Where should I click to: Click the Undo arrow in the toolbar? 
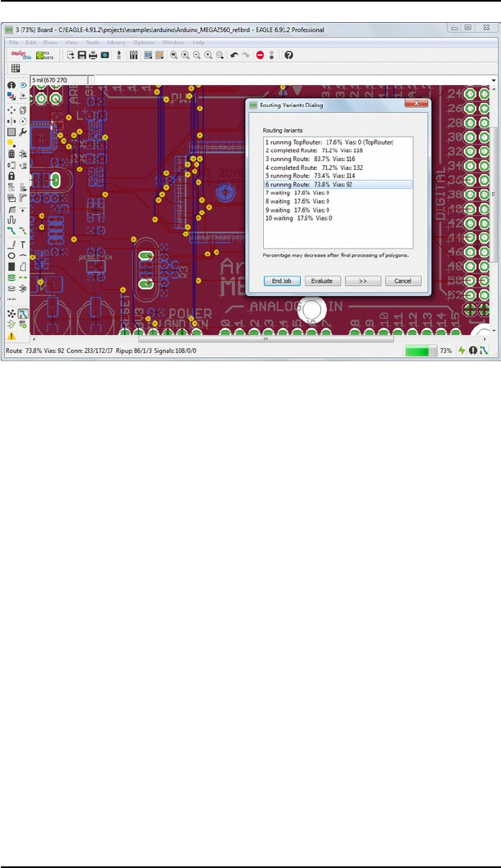coord(235,55)
